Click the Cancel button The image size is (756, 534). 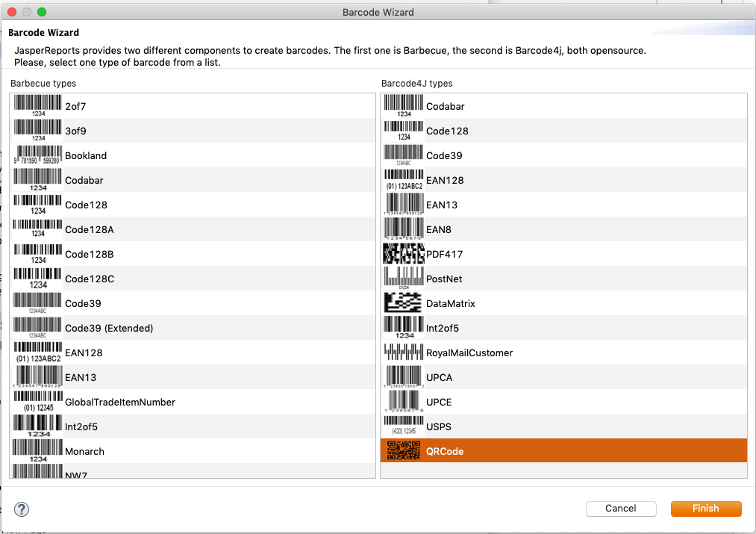tap(621, 509)
